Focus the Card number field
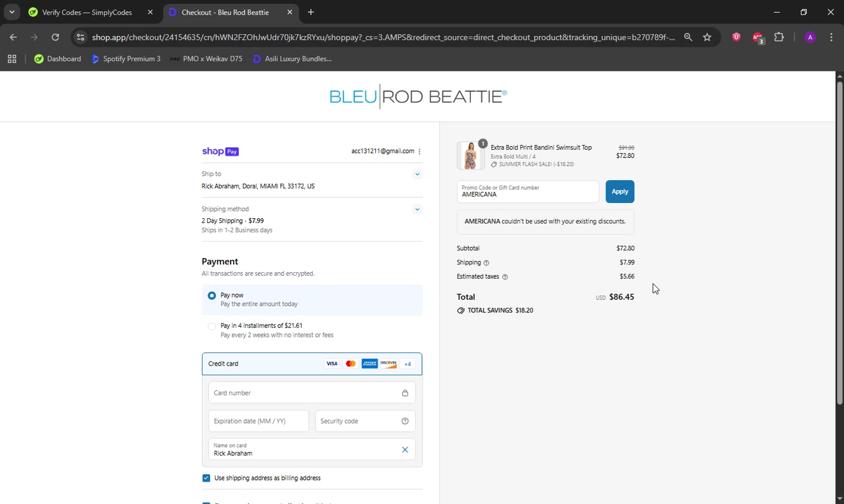The width and height of the screenshot is (844, 504). pyautogui.click(x=312, y=393)
